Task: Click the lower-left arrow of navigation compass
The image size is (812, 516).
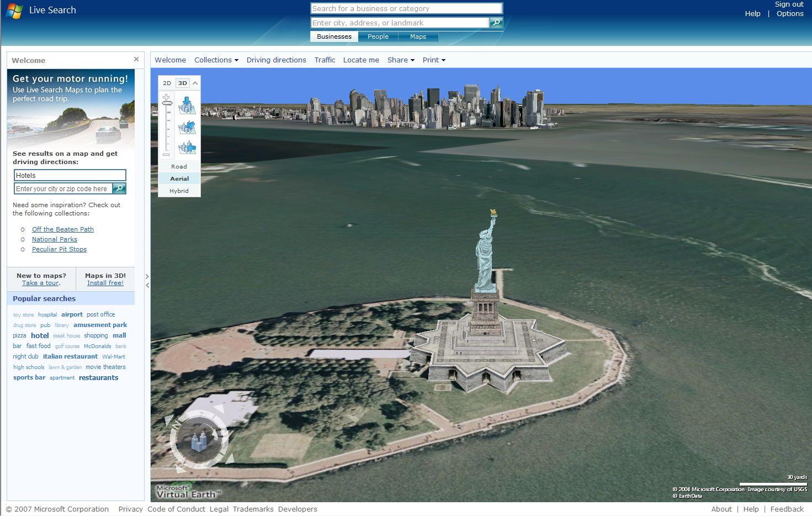Action: coord(181,469)
